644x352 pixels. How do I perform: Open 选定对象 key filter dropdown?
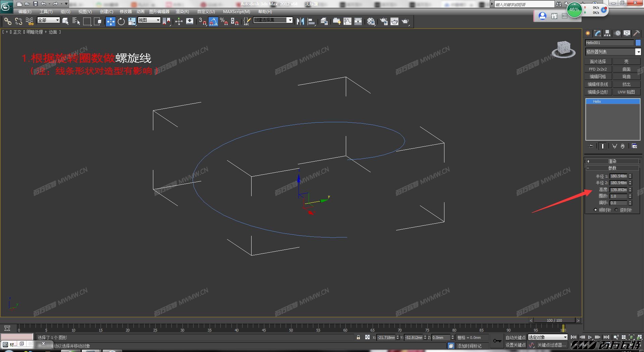[x=548, y=337]
